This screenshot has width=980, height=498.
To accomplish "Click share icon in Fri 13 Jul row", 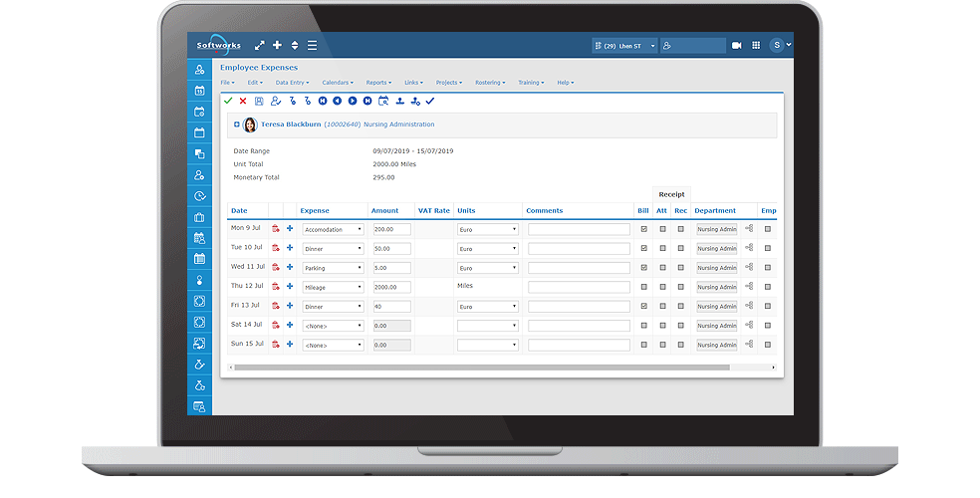I will pyautogui.click(x=749, y=306).
